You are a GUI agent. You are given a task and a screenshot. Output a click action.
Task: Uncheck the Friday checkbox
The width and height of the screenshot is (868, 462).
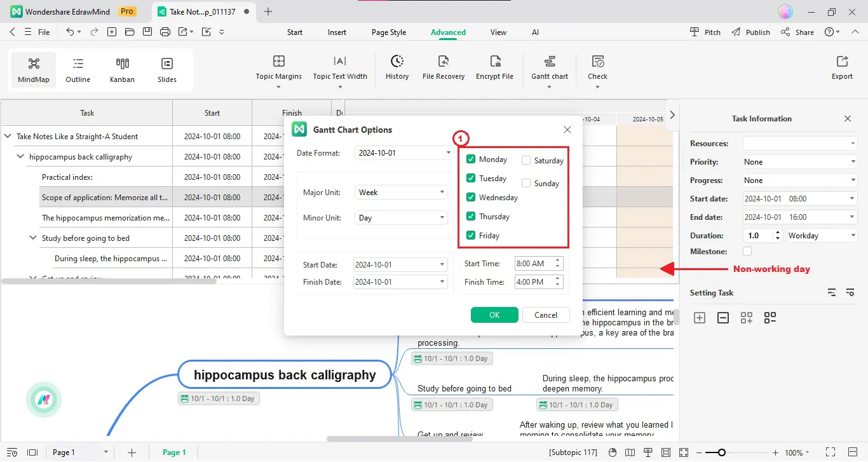[x=471, y=235]
